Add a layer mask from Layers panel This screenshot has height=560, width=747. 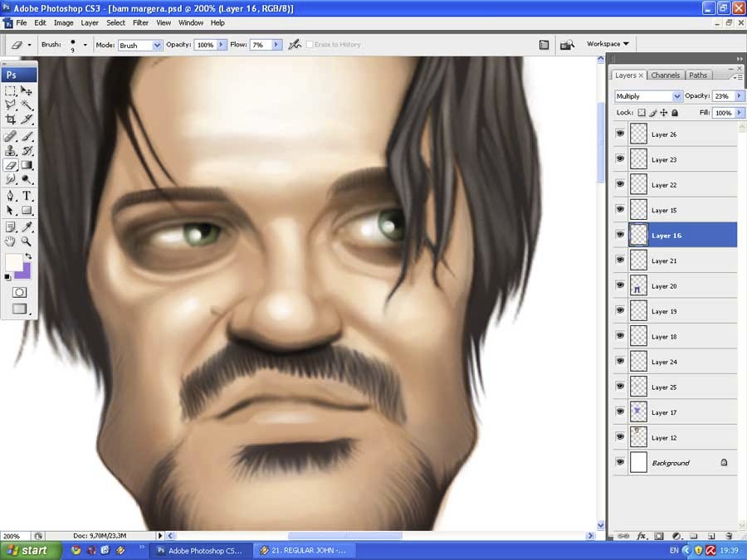coord(659,537)
